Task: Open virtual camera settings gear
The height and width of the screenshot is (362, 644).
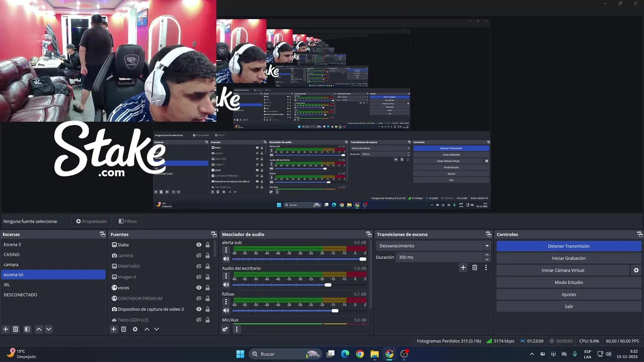Action: 636,270
